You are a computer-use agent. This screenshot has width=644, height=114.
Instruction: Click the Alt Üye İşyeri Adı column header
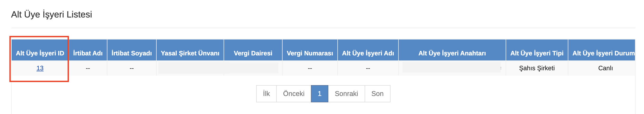pos(368,53)
